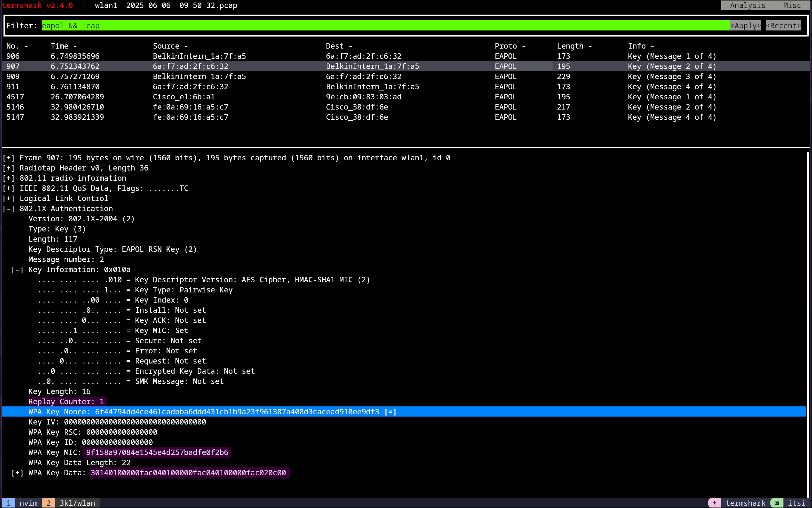
Task: Click the terminal icon beside itsi
Action: click(x=776, y=503)
